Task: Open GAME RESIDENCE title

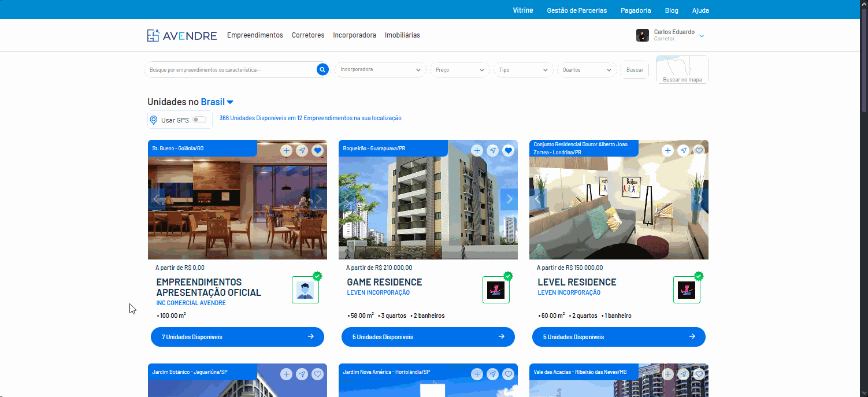Action: (x=385, y=282)
